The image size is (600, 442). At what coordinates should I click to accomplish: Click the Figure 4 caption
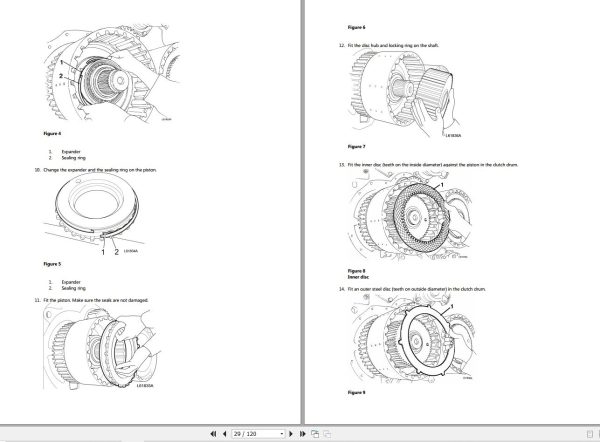click(x=52, y=134)
